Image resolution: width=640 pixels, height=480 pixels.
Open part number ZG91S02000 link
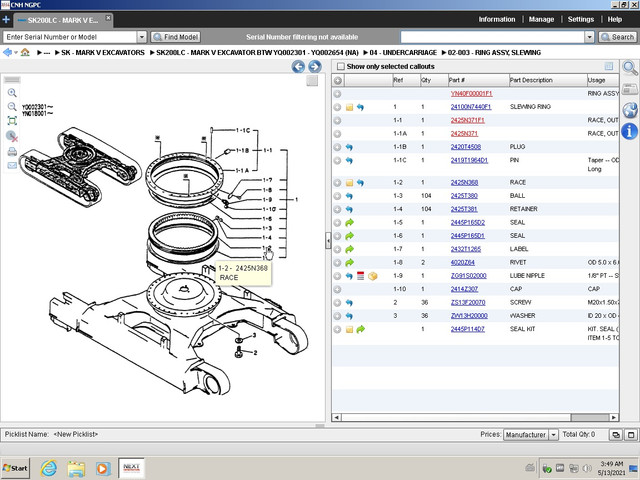468,276
